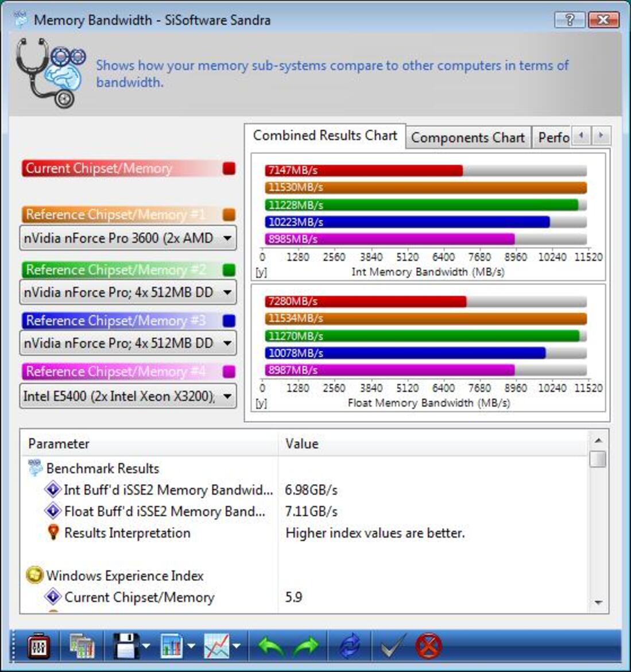Click the green Reference #2 color square
This screenshot has width=631, height=672.
tap(229, 270)
